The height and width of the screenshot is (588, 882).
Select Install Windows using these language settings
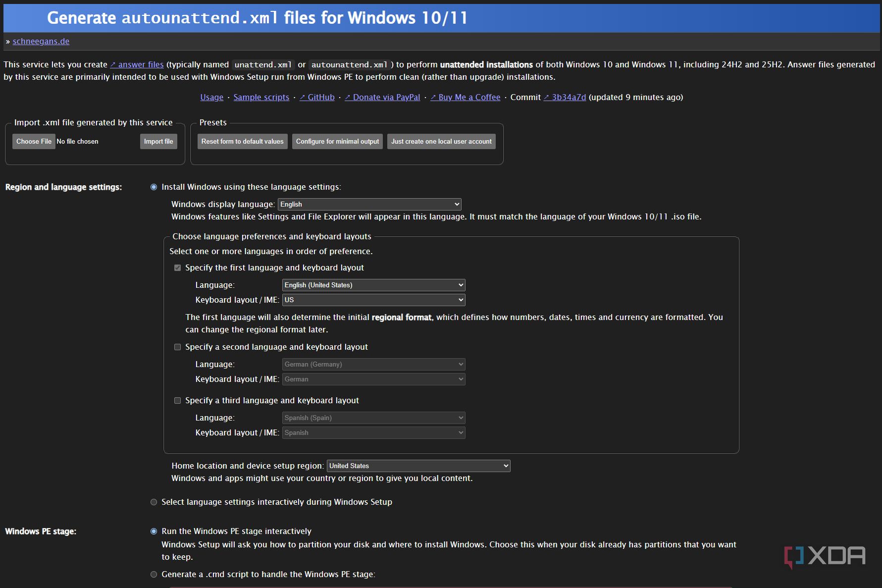[154, 187]
